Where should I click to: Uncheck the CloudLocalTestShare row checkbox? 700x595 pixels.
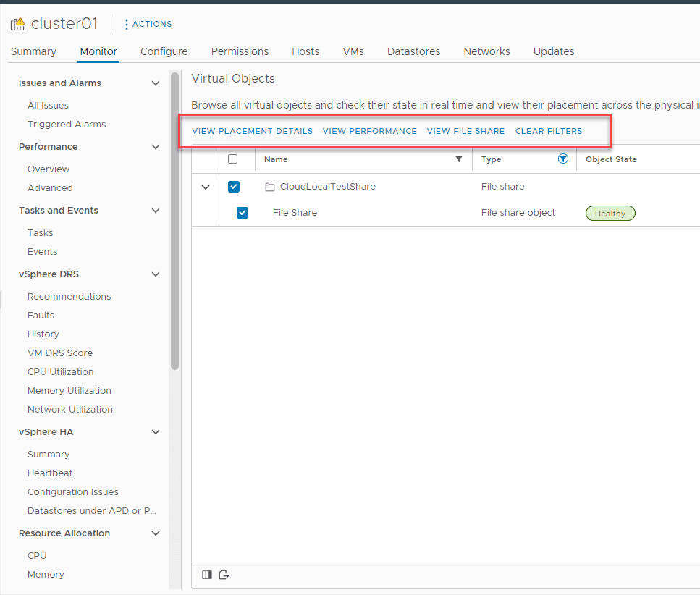(x=234, y=186)
